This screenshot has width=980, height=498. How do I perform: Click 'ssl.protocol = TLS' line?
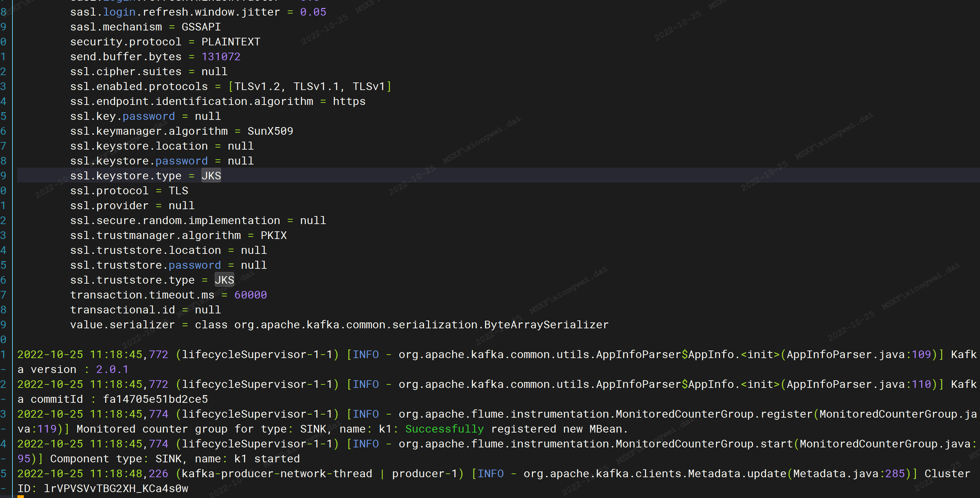click(x=129, y=190)
